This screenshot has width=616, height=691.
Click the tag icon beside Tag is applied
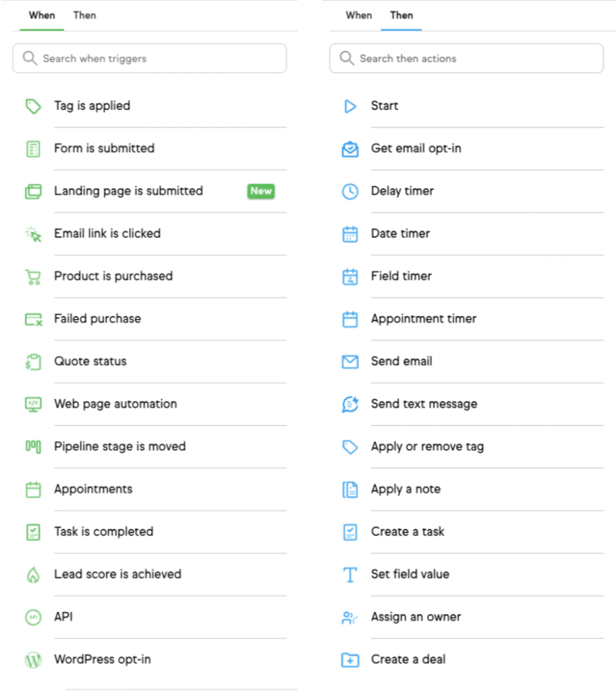tap(33, 106)
